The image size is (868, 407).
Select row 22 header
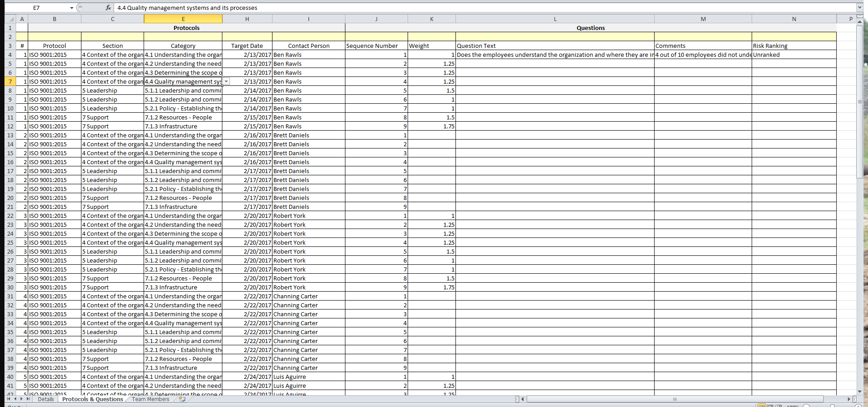coord(10,216)
